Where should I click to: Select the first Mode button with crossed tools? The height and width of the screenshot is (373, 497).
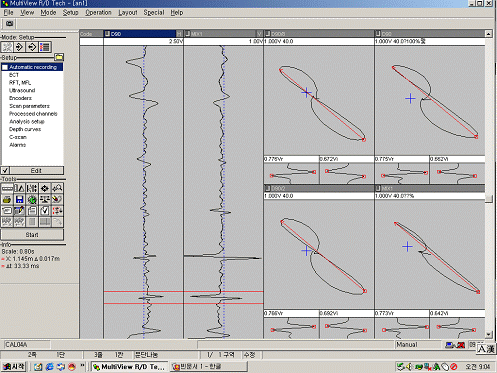(x=7, y=47)
